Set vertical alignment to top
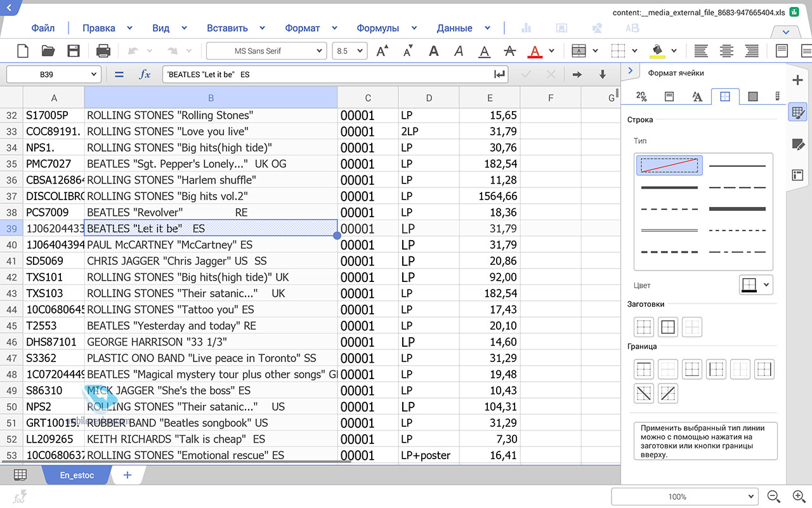Viewport: 812px width, 508px height. (x=782, y=51)
